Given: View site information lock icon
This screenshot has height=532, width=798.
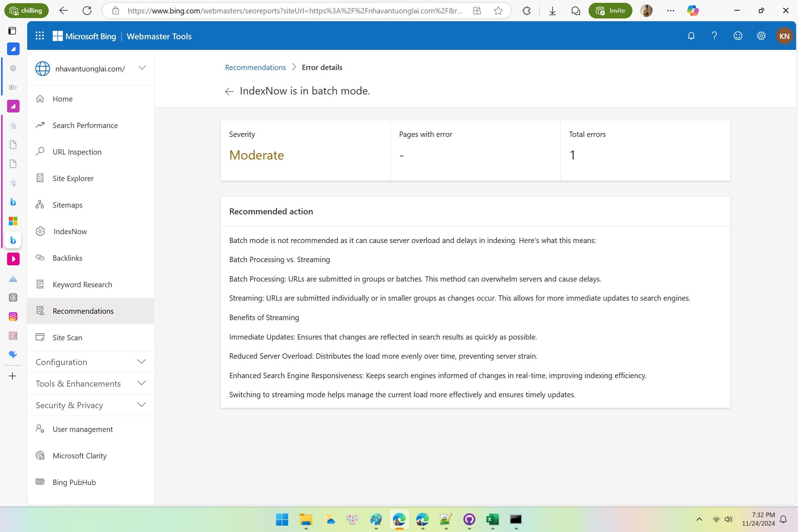Looking at the screenshot, I should click(116, 11).
